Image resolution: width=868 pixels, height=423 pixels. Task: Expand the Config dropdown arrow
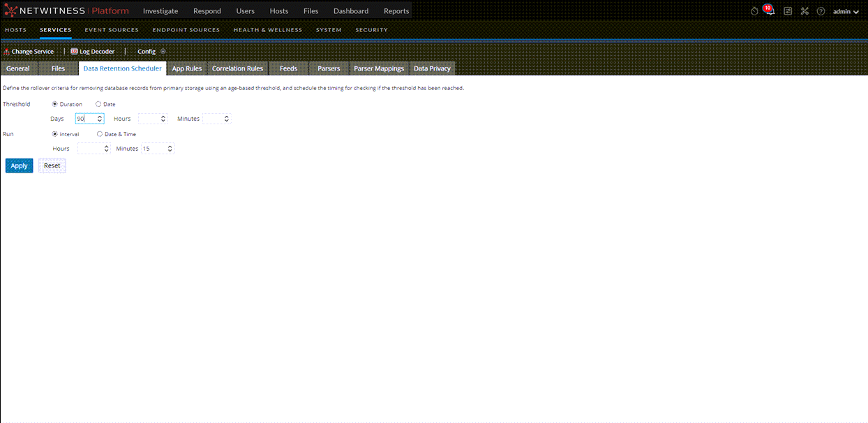161,51
